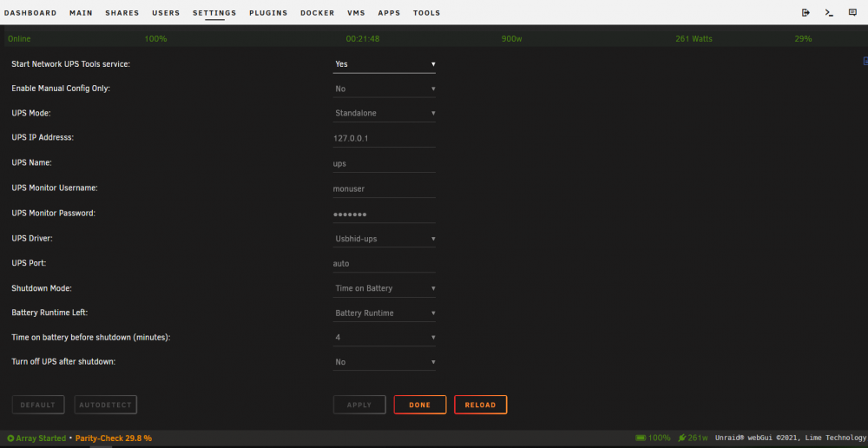The height and width of the screenshot is (448, 868).
Task: Click the UPS Port input field
Action: (x=385, y=264)
